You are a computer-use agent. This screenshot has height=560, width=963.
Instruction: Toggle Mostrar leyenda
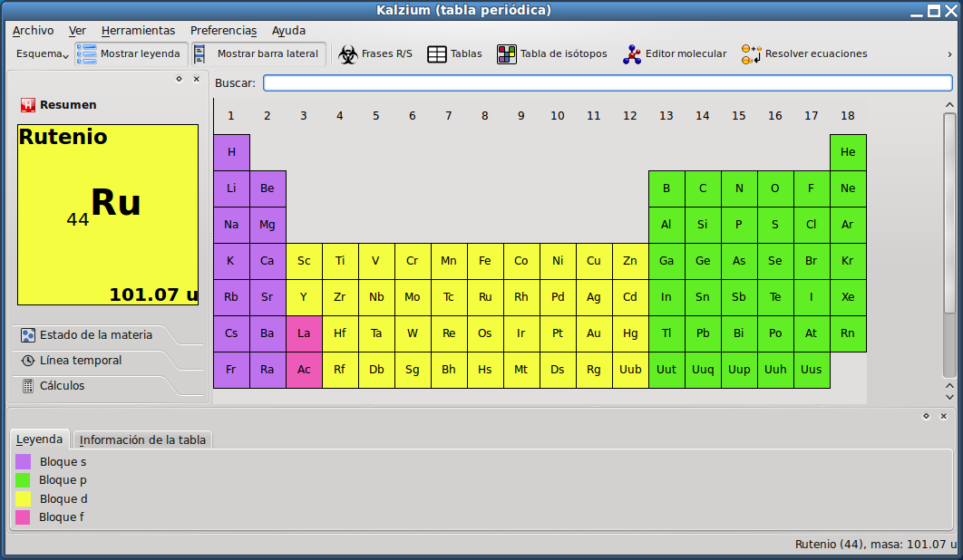[x=131, y=54]
